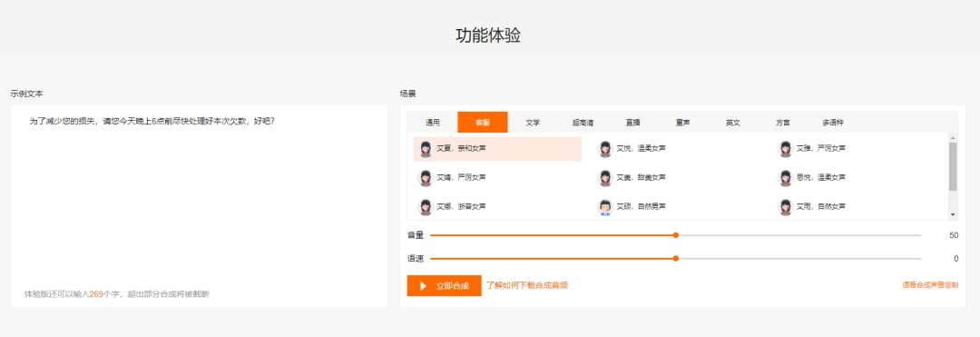Click the voice list scrollbar thumb
The image size is (980, 337).
pyautogui.click(x=953, y=166)
